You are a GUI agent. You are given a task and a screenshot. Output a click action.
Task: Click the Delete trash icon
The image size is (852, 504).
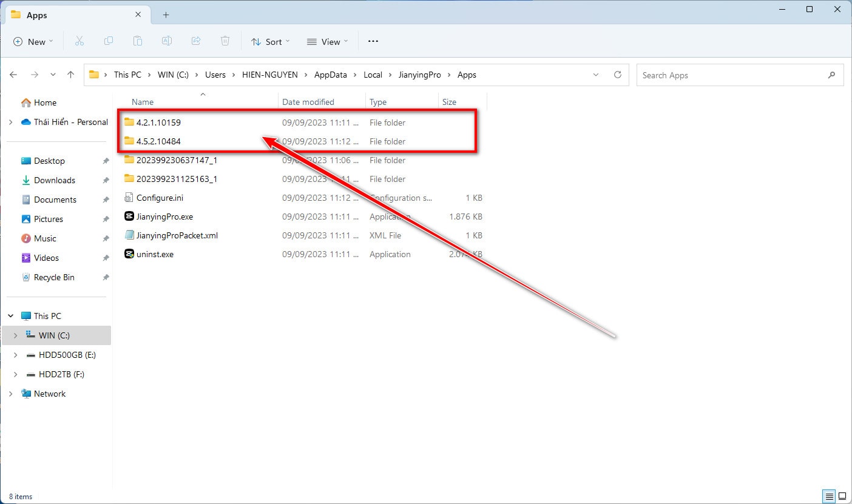(x=225, y=41)
